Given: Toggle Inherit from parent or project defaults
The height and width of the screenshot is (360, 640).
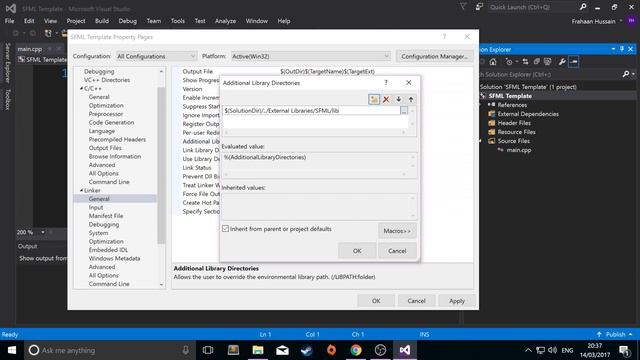Looking at the screenshot, I should click(225, 229).
